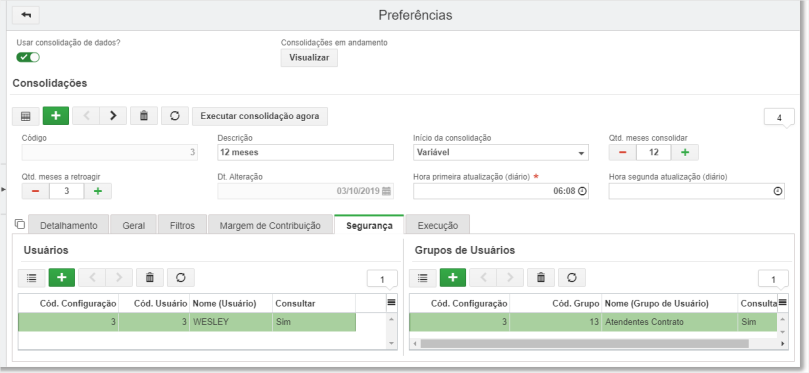This screenshot has height=373, width=809.
Task: Open the Margem de Contribuição tab
Action: (270, 225)
